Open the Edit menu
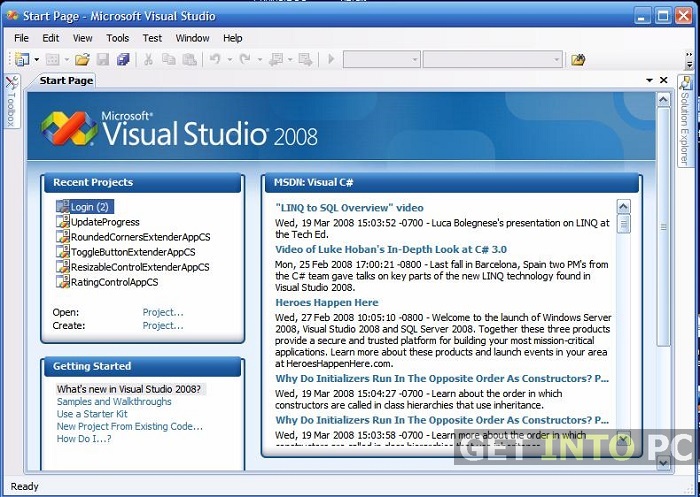Image resolution: width=700 pixels, height=497 pixels. [50, 38]
